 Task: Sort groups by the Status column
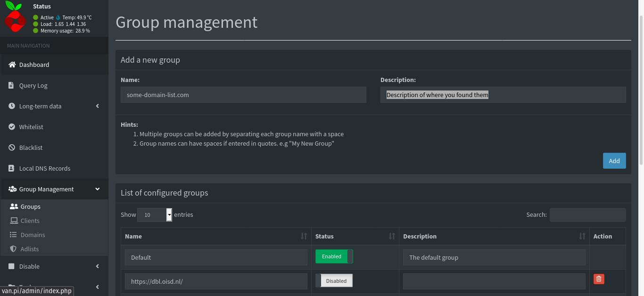click(x=355, y=236)
